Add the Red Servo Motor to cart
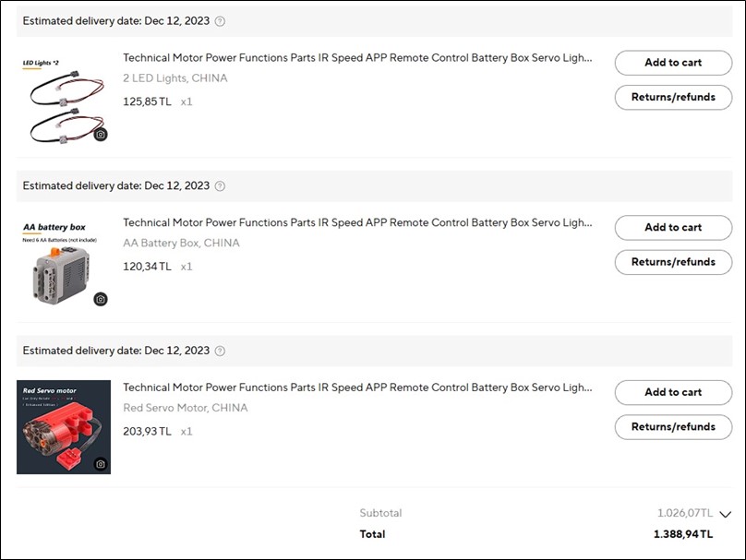The height and width of the screenshot is (560, 746). point(673,392)
